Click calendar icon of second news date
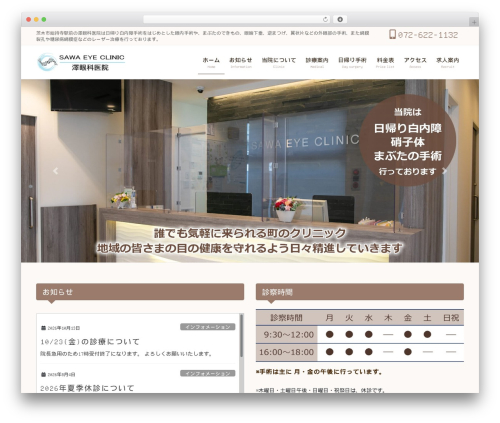Image resolution: width=500 pixels, height=423 pixels. tap(43, 374)
